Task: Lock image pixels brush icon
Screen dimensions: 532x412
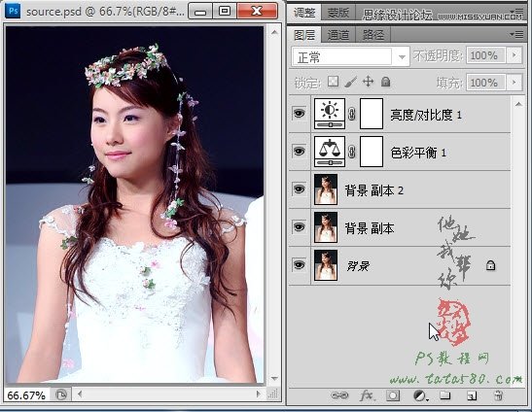Action: coord(350,82)
